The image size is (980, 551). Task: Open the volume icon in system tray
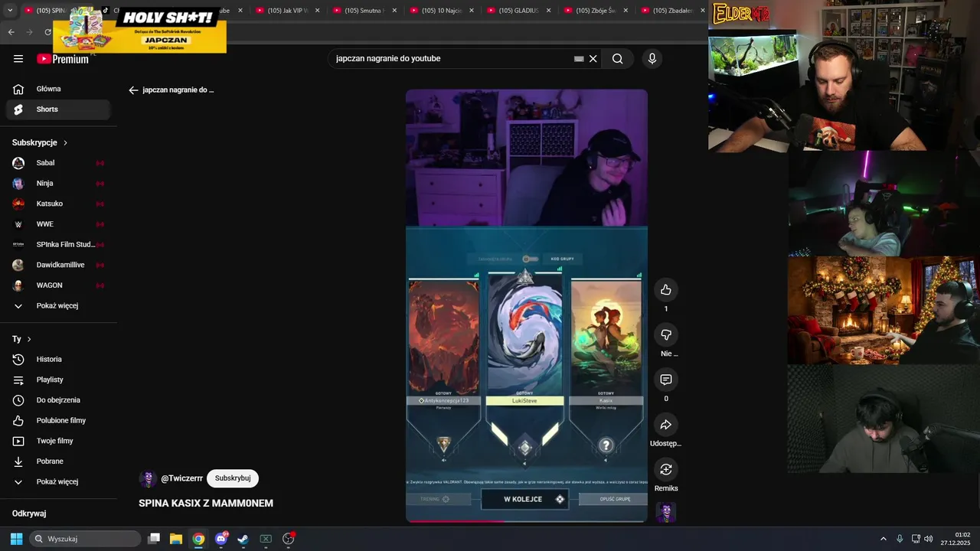click(928, 539)
